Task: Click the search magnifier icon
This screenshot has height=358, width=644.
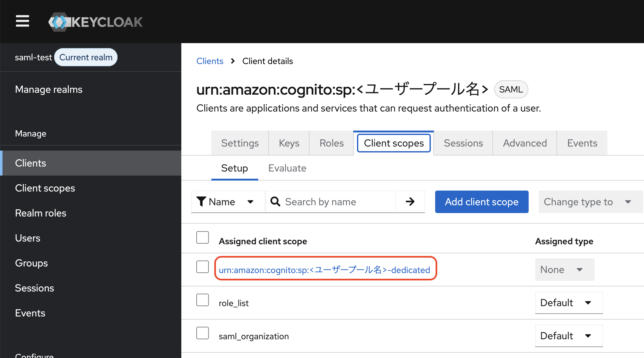Action: (x=275, y=202)
